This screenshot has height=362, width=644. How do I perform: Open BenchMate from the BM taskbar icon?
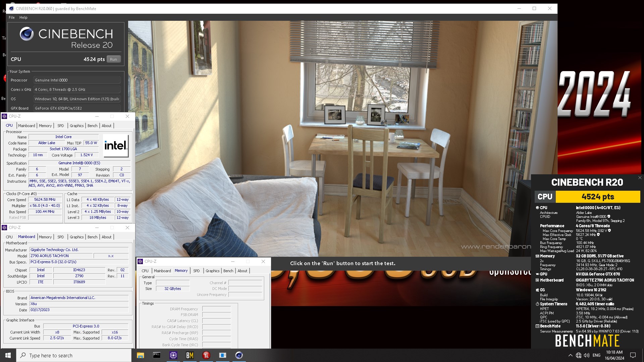[190, 355]
